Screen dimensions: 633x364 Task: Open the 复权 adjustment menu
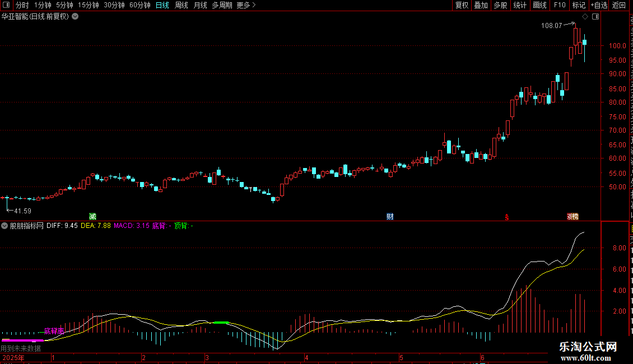462,5
